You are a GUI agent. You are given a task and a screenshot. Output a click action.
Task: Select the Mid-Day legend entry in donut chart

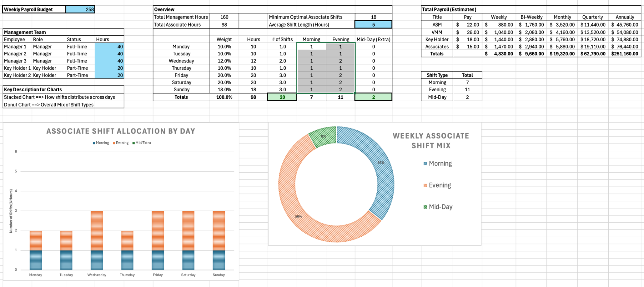[x=438, y=207]
